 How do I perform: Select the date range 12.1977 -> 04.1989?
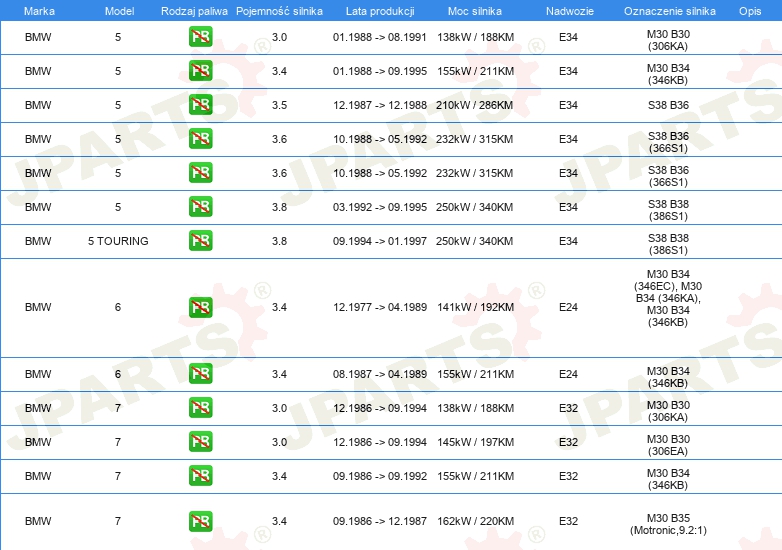tap(380, 307)
